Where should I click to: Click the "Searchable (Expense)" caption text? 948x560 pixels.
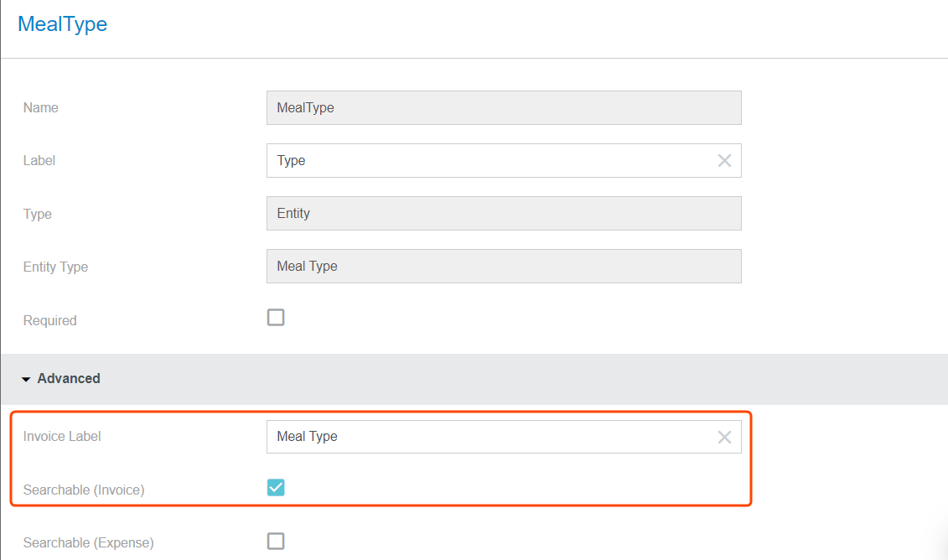88,543
